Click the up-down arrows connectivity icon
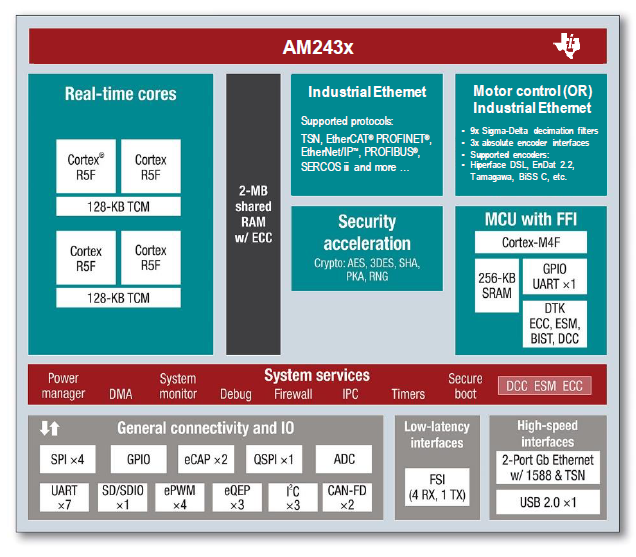 point(48,428)
